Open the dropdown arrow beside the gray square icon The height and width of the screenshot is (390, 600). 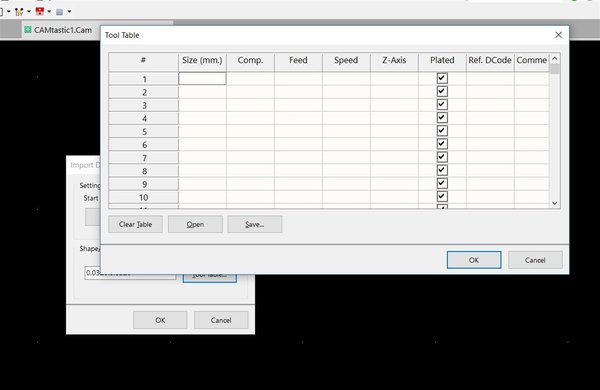[69, 11]
